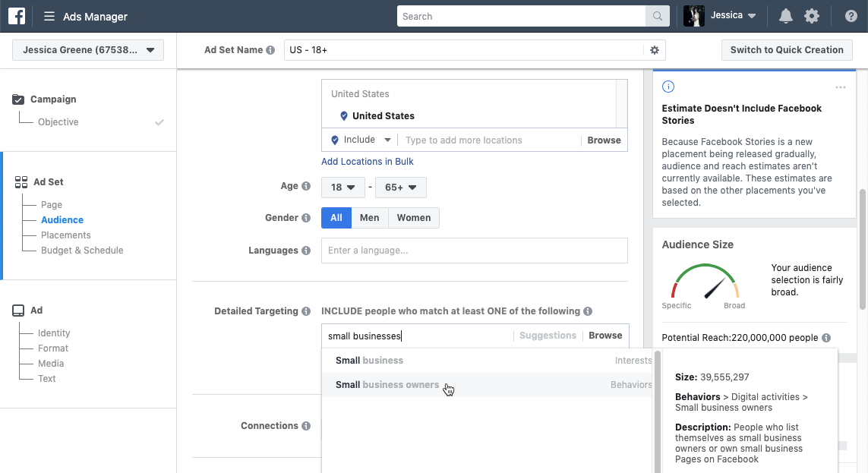Click the Ad Set grid icon
Viewport: 868px width, 473px height.
click(21, 182)
